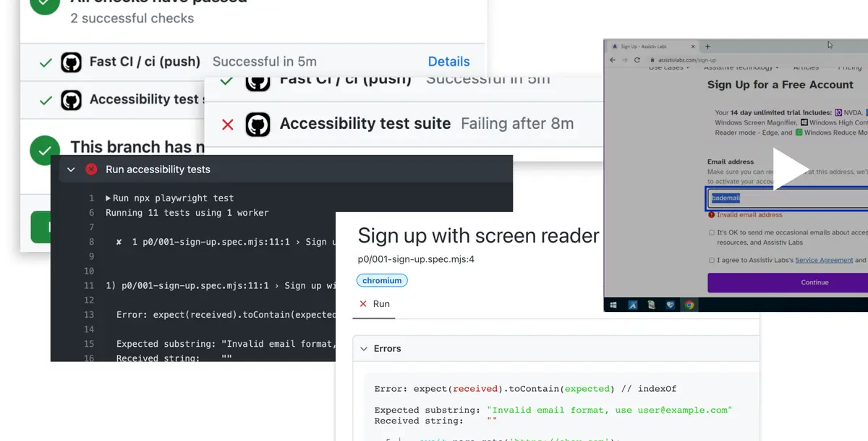The width and height of the screenshot is (868, 441).
Task: Click the chromium project badge
Action: pos(382,280)
